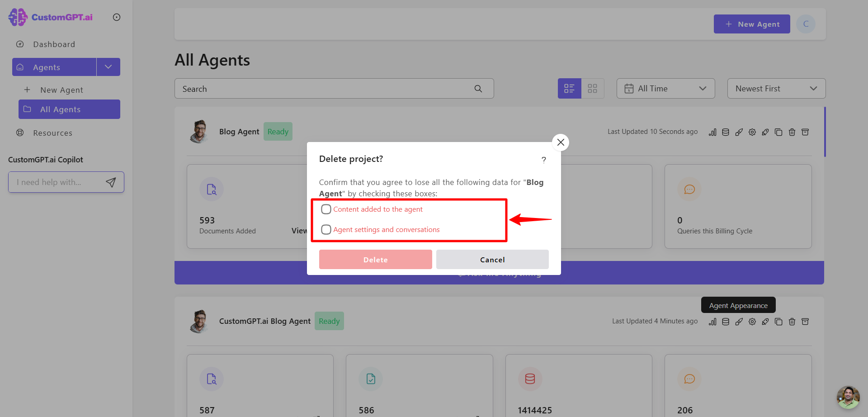Open the All Time date filter dropdown
The height and width of the screenshot is (417, 868).
[x=666, y=89]
